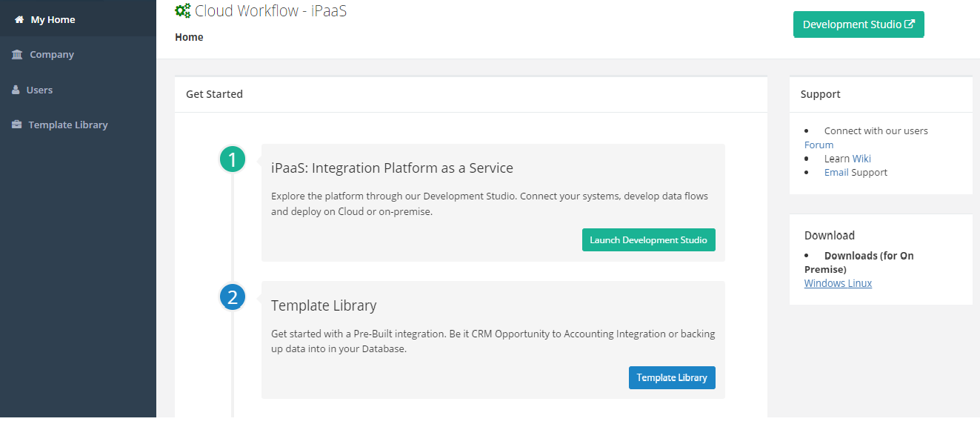Click the briefcase icon beside Template Library
This screenshot has height=430, width=980.
17,125
